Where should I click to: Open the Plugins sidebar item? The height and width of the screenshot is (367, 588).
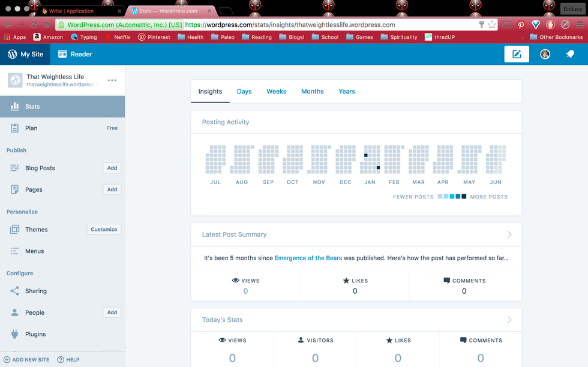pos(35,334)
